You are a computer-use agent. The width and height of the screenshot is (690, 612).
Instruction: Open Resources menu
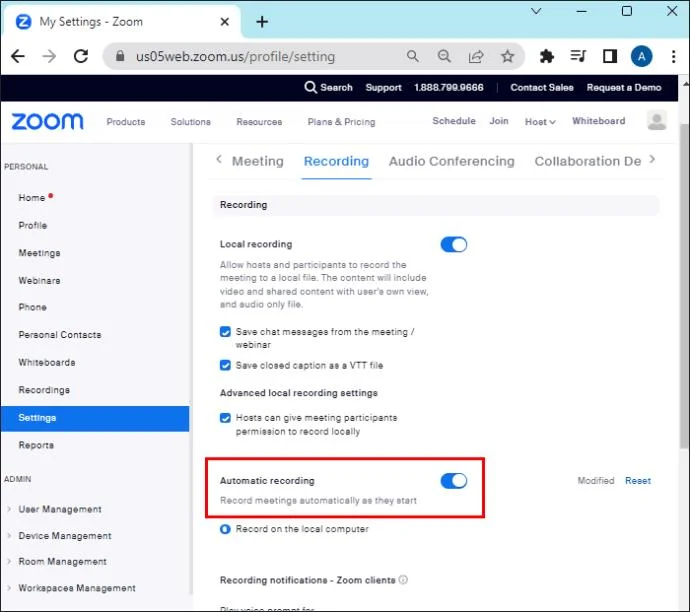(x=259, y=122)
